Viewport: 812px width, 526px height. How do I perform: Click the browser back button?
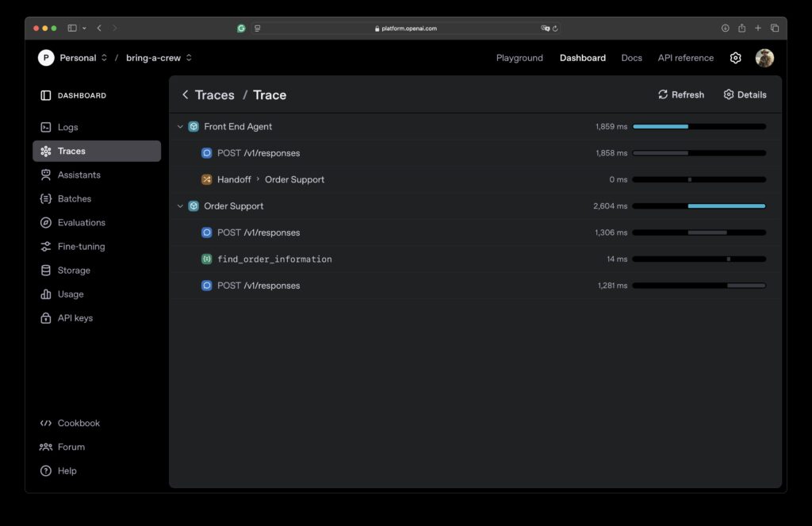point(99,28)
